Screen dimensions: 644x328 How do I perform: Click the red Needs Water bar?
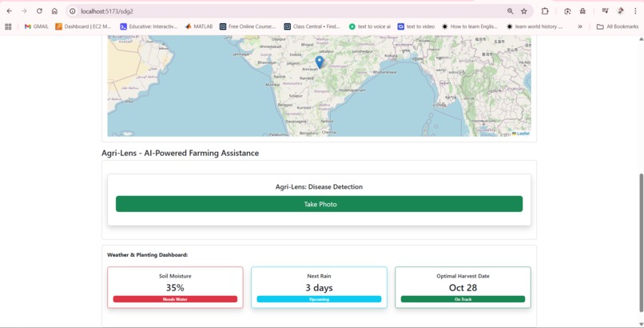point(175,299)
